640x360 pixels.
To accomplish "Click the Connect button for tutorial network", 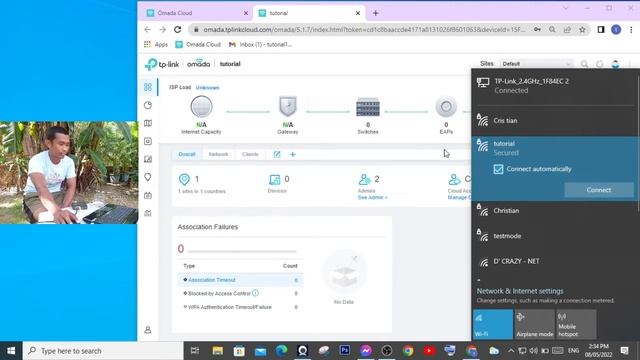I will click(599, 190).
